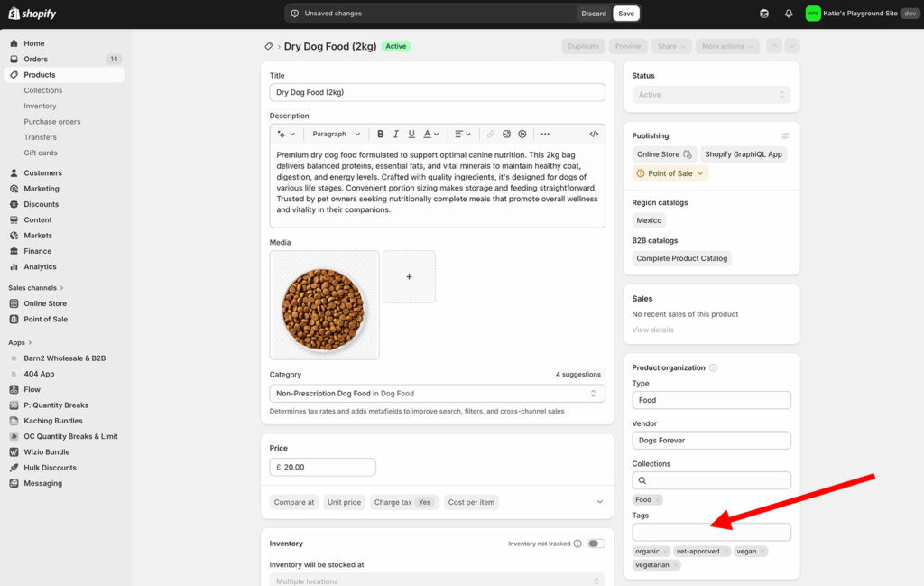Go to previous product arrow

coord(774,46)
